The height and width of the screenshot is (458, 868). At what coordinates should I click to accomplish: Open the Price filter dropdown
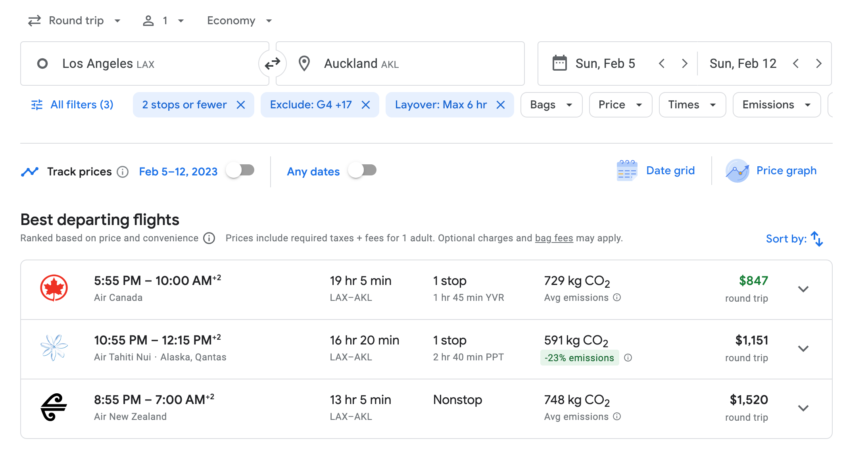[x=620, y=105]
